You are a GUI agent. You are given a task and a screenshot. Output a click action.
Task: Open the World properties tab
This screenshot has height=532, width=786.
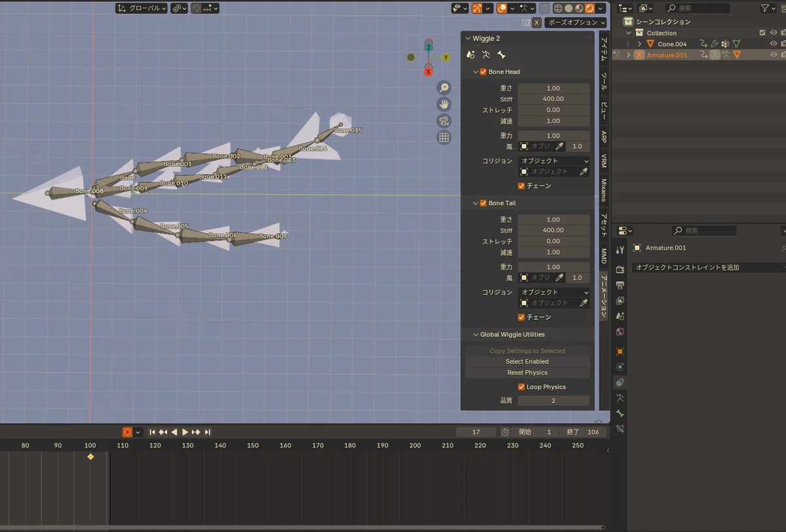[x=620, y=332]
